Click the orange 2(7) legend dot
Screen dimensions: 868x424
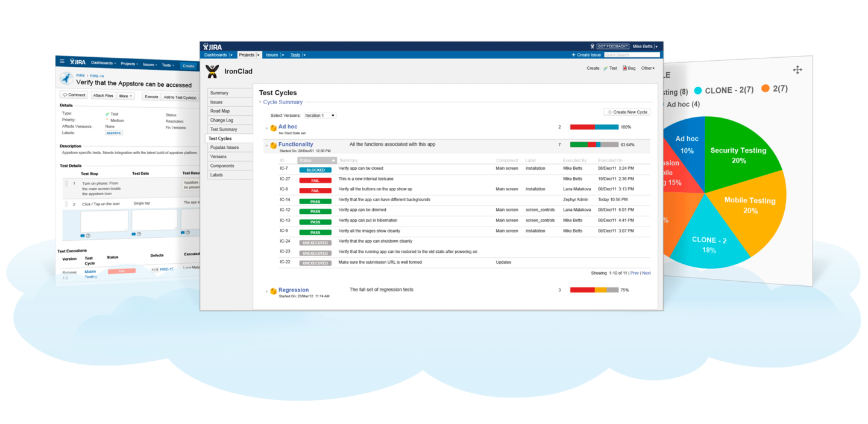766,89
